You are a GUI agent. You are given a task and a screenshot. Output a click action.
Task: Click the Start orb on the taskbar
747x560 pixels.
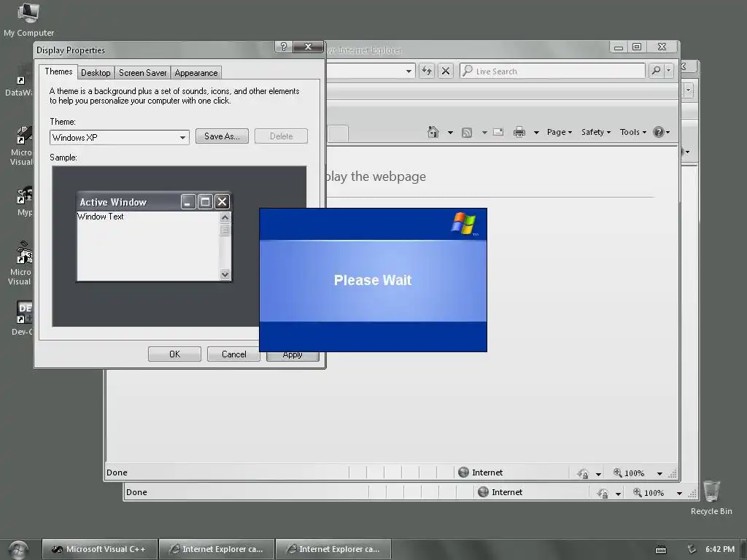(18, 550)
